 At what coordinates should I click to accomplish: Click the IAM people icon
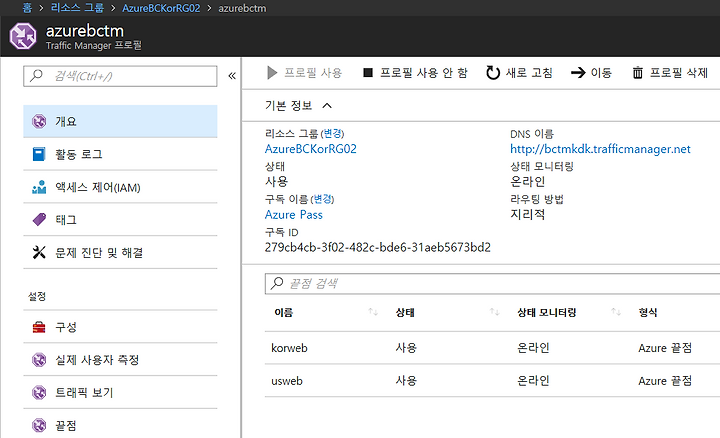pyautogui.click(x=39, y=187)
